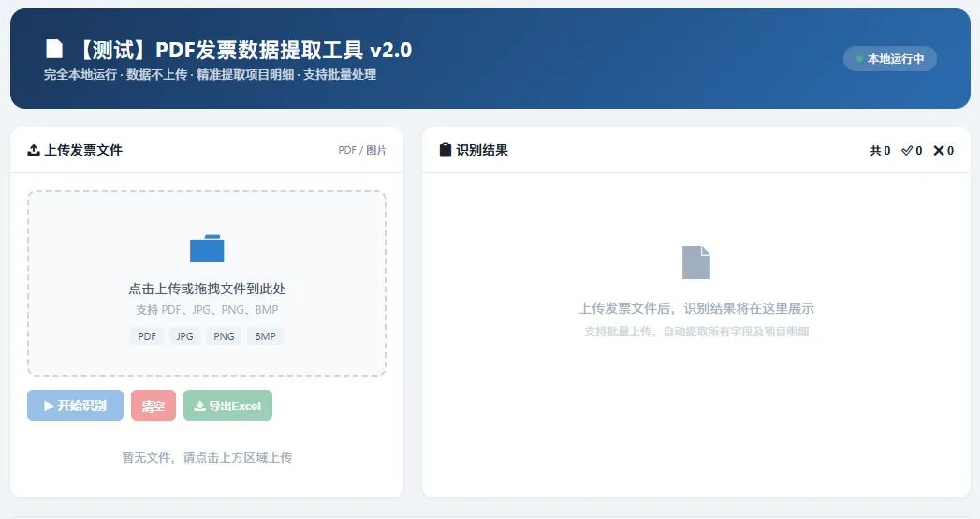
Task: Click the 支持 PDF、JPG、PNG、BMP hint text
Action: pos(207,309)
